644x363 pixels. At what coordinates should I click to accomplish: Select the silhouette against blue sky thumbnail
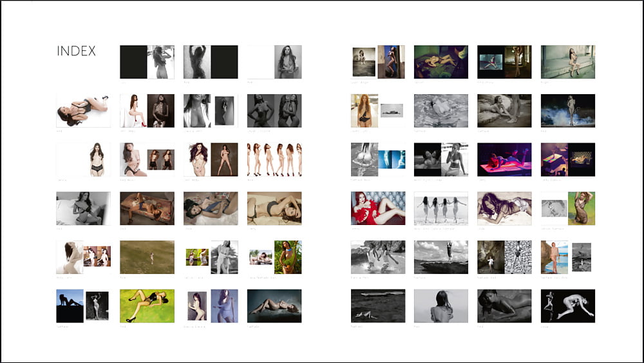point(70,306)
